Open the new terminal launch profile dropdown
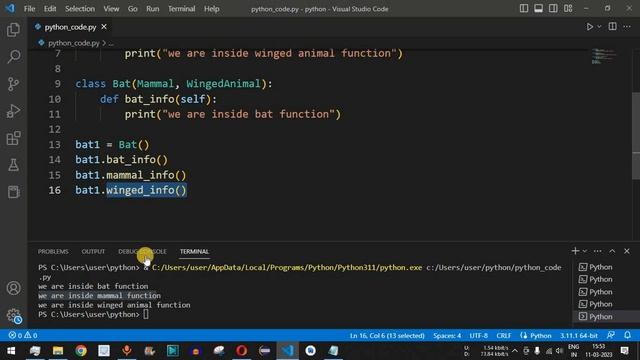The height and width of the screenshot is (360, 640). click(584, 251)
